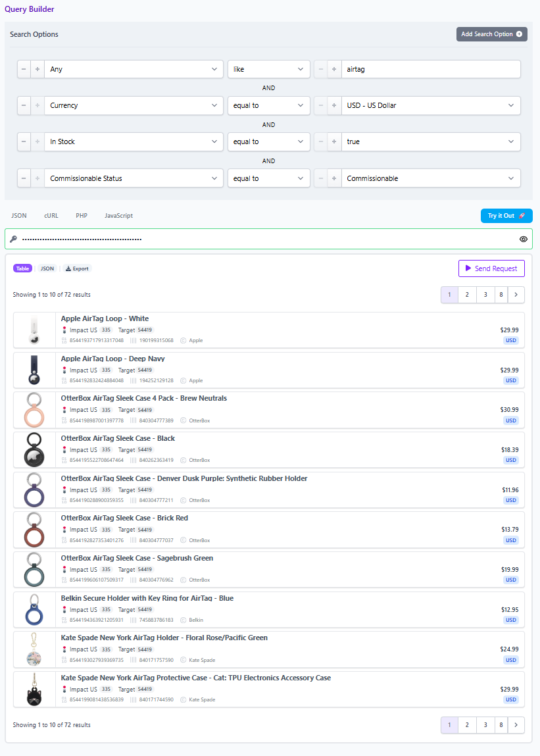Click the airtag search value input
This screenshot has width=540, height=756.
430,69
